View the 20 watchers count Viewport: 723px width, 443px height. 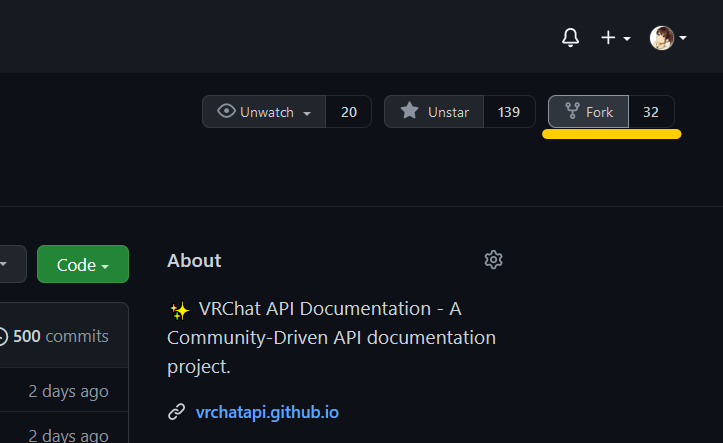pyautogui.click(x=348, y=112)
